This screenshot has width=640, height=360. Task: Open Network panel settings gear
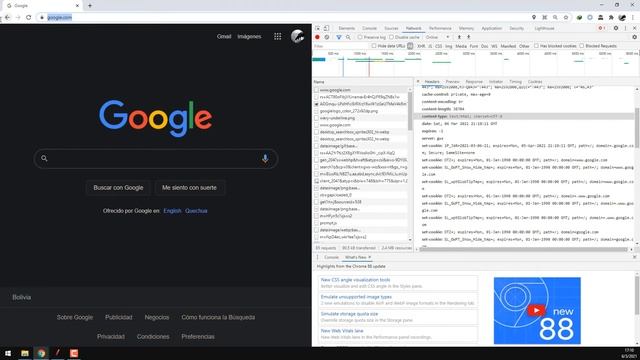coord(634,37)
